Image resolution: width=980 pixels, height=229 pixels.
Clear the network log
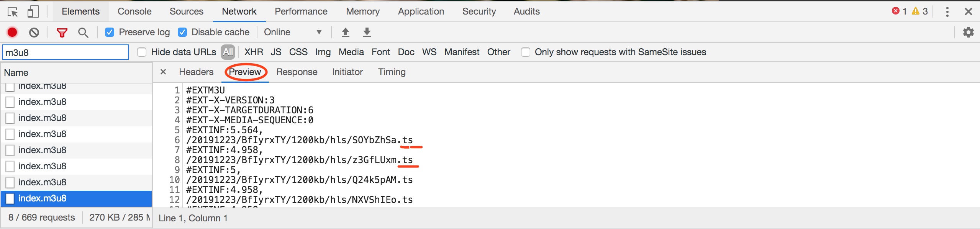point(34,32)
